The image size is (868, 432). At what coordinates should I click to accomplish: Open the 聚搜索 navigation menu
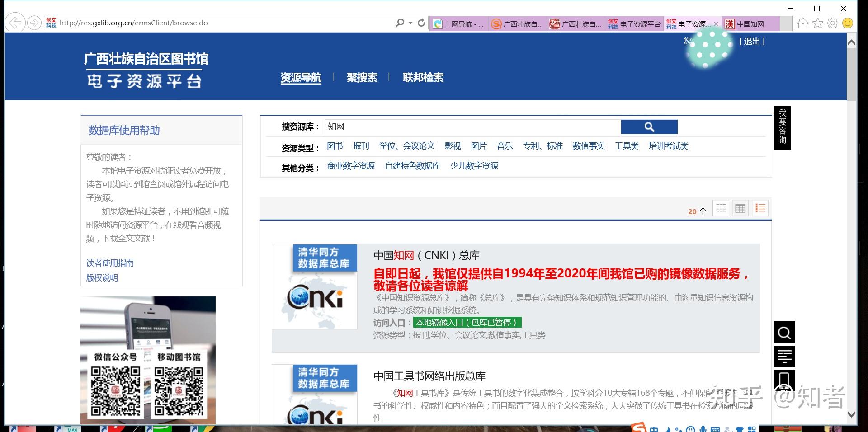tap(362, 78)
